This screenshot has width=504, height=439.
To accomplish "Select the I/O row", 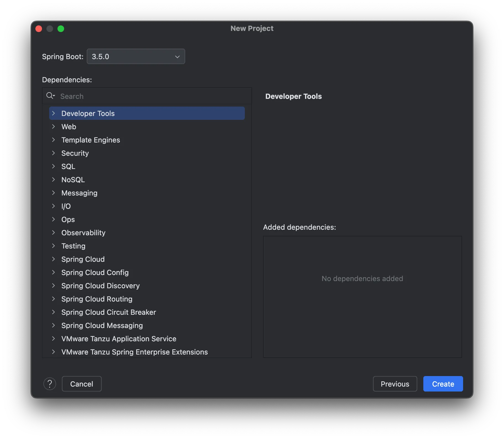I will pyautogui.click(x=147, y=206).
